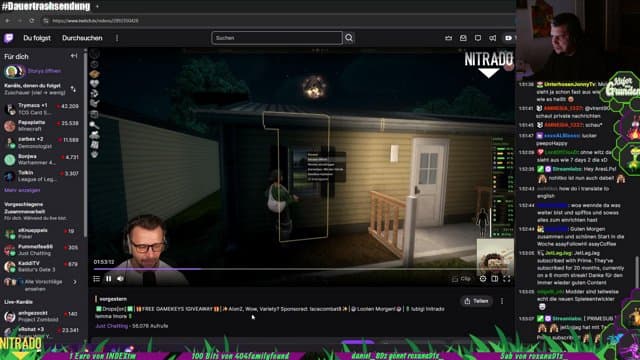Open the Project Zomboid live channel
The height and width of the screenshot is (360, 640).
pos(42,316)
